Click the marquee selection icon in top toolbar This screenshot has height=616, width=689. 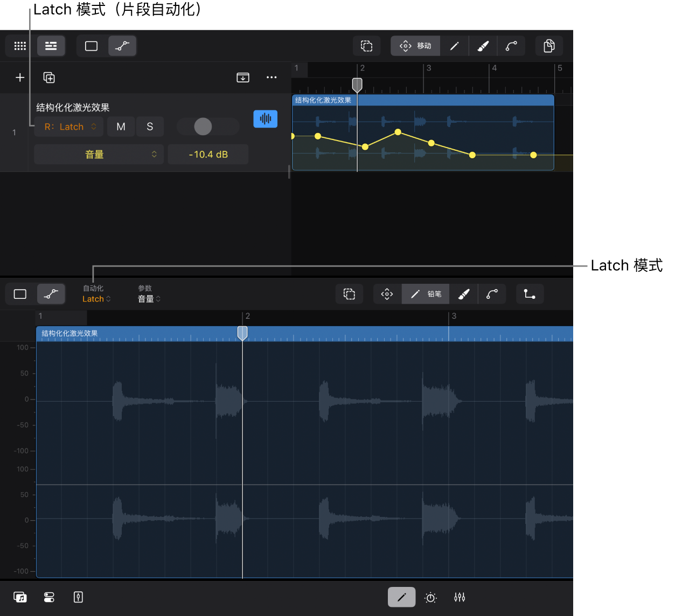(x=367, y=46)
